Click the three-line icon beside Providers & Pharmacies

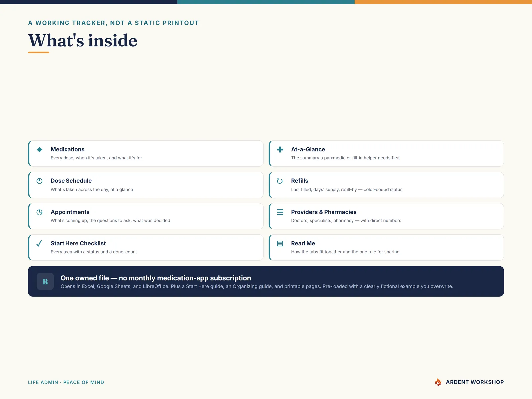280,212
